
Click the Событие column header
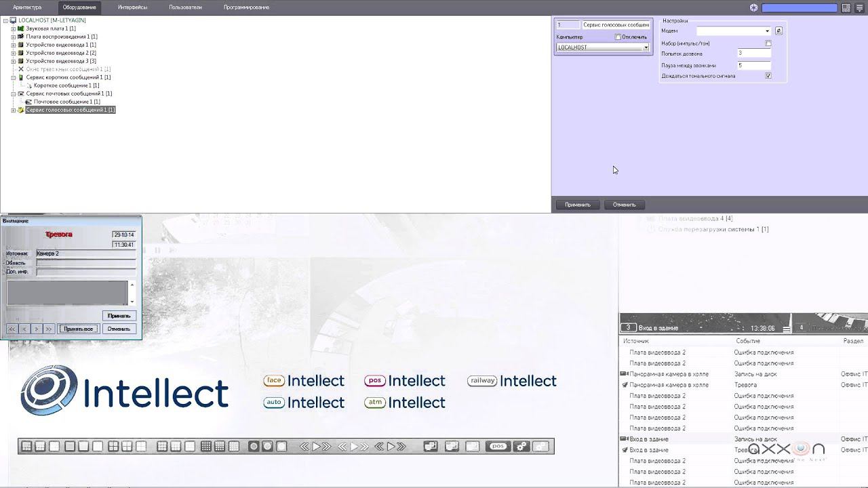click(x=748, y=341)
